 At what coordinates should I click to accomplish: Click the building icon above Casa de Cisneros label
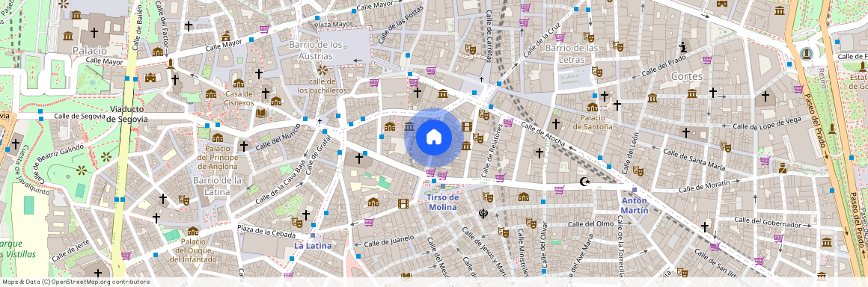[239, 83]
